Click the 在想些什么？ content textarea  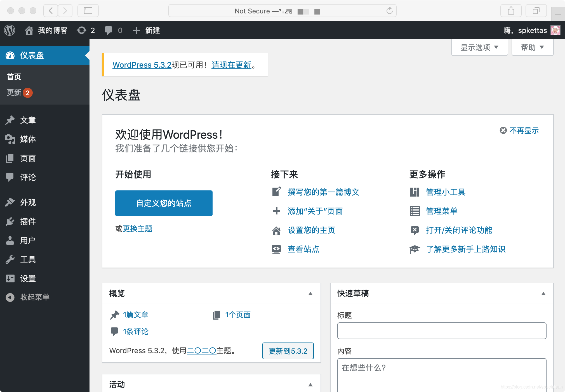pos(442,375)
